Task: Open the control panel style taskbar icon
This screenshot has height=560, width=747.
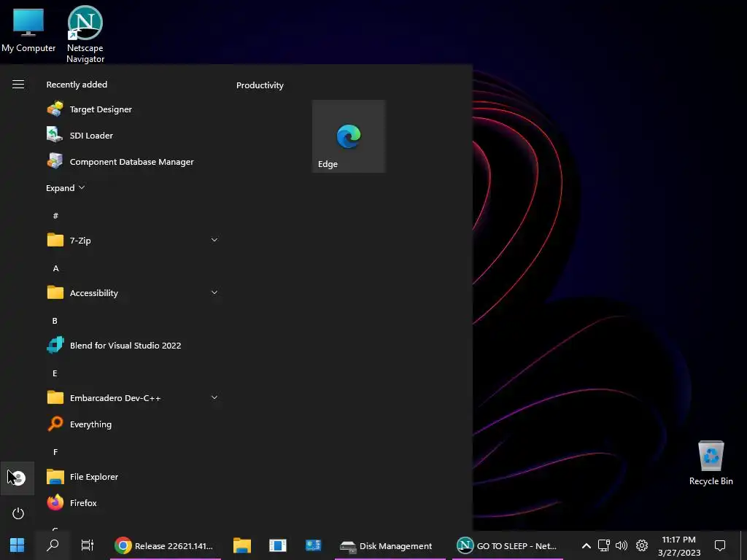Action: click(x=313, y=545)
